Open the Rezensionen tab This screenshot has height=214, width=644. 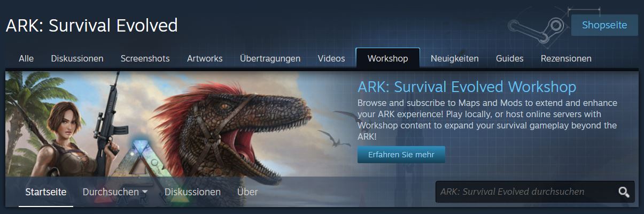[566, 58]
